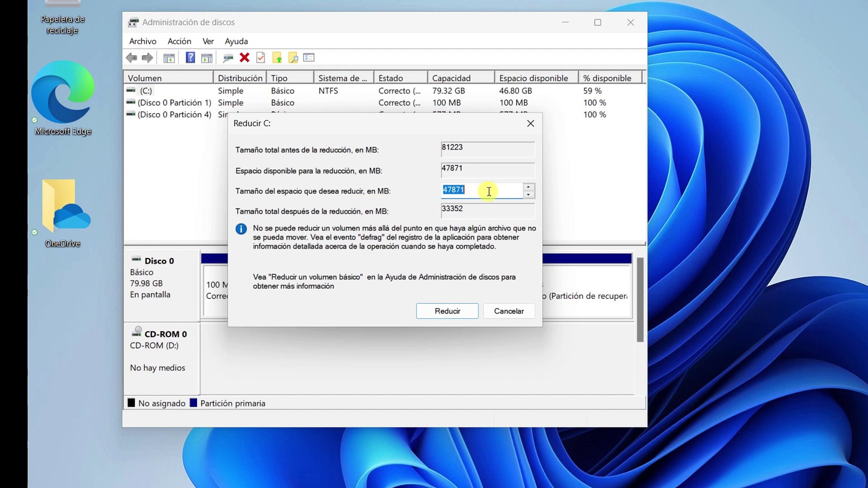The image size is (868, 488).
Task: Click the red X delete toolbar icon
Action: tap(245, 58)
